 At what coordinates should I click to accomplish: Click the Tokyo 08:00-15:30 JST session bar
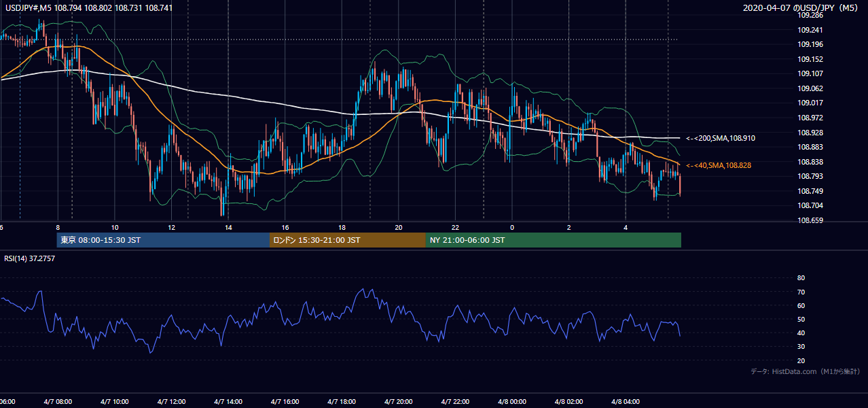click(163, 240)
